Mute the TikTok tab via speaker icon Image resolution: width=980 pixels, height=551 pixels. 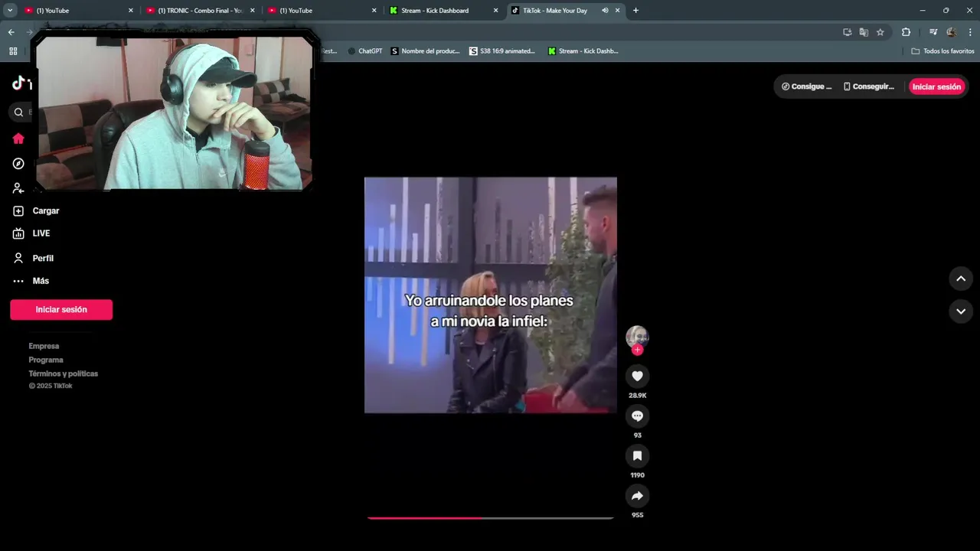tap(605, 11)
